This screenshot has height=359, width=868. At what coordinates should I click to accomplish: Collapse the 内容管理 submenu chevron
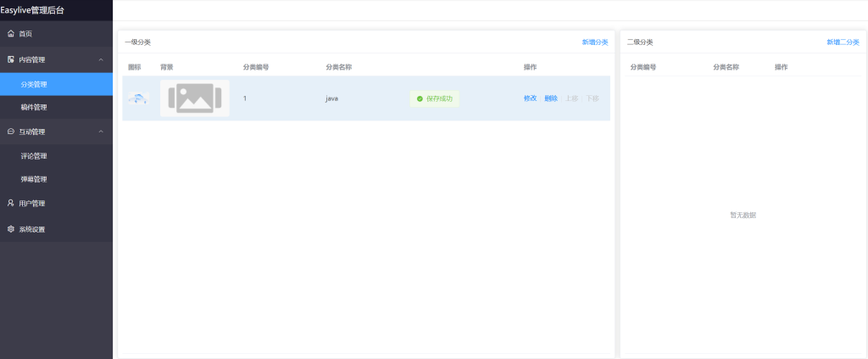(x=101, y=59)
